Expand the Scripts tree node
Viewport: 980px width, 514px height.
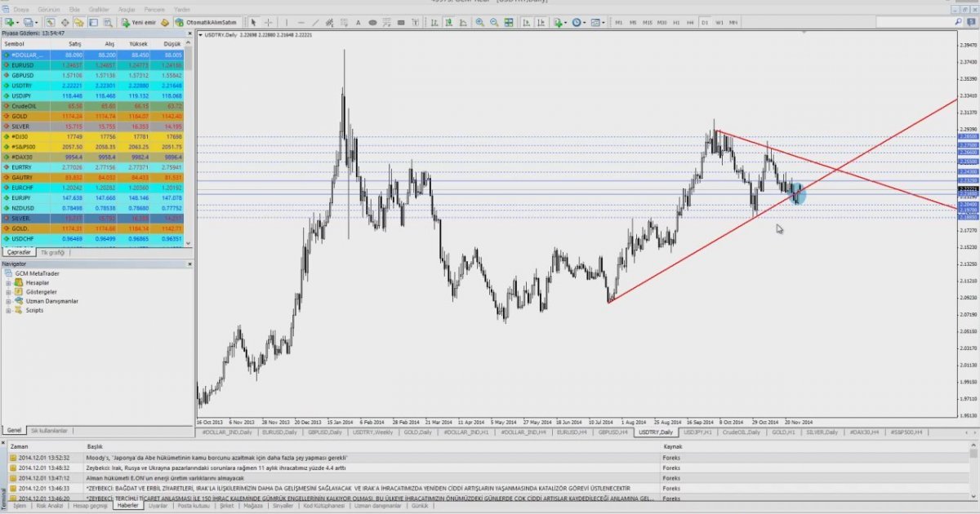coord(7,310)
